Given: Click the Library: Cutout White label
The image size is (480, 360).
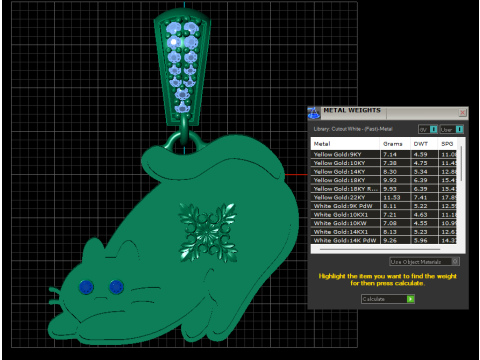Looking at the screenshot, I should click(x=353, y=129).
